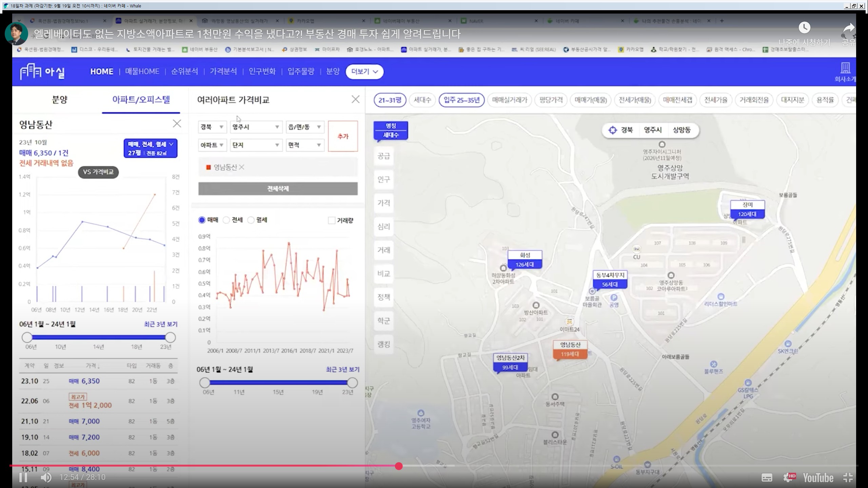Mute the video volume speaker icon
Viewport: 868px width, 488px height.
tap(46, 477)
